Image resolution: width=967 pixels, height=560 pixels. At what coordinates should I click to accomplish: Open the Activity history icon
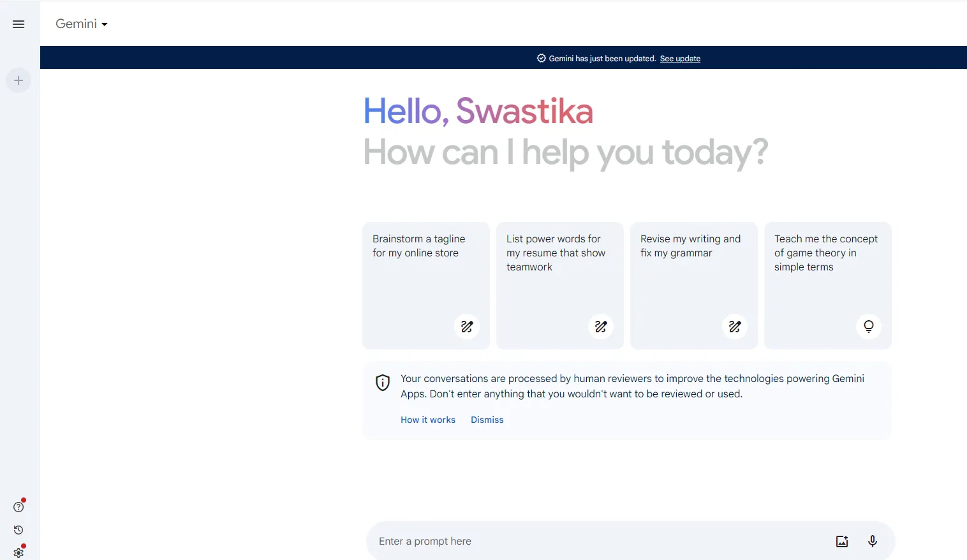pos(18,530)
